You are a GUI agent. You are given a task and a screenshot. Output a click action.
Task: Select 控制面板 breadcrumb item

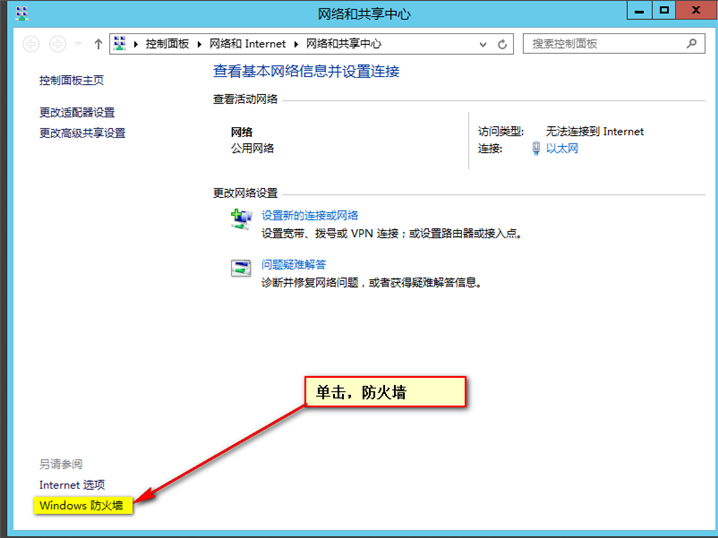click(x=167, y=44)
